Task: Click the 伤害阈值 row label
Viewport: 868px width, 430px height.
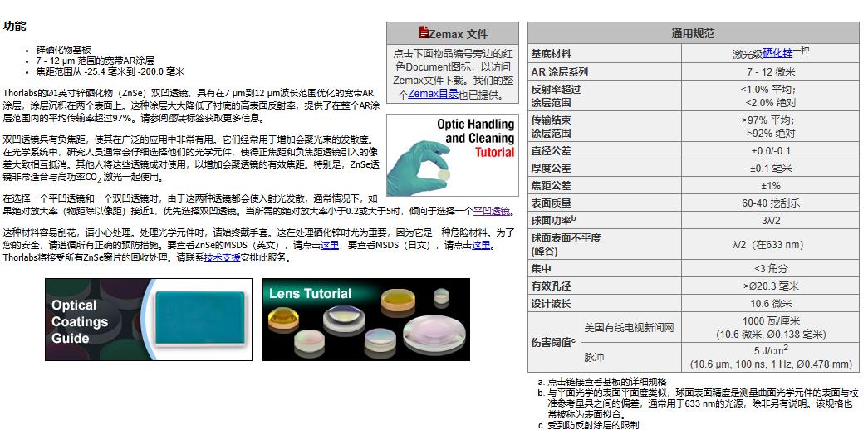Action: pyautogui.click(x=553, y=342)
